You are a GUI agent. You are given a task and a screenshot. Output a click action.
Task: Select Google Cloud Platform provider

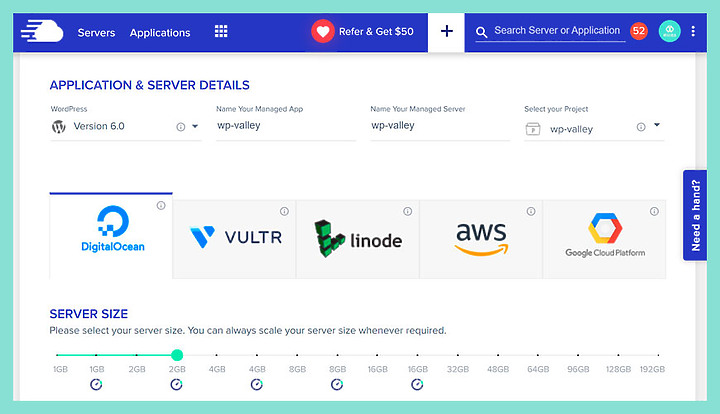pyautogui.click(x=604, y=239)
